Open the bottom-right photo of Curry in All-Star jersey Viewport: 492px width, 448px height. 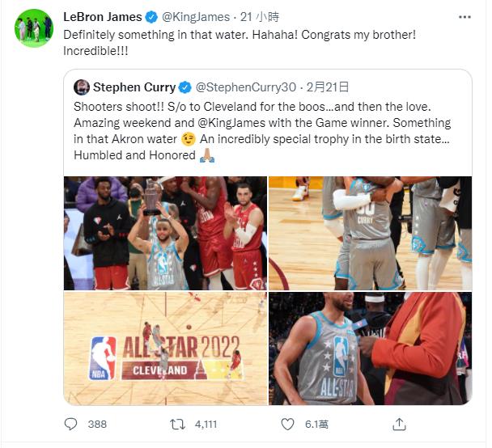(x=370, y=349)
